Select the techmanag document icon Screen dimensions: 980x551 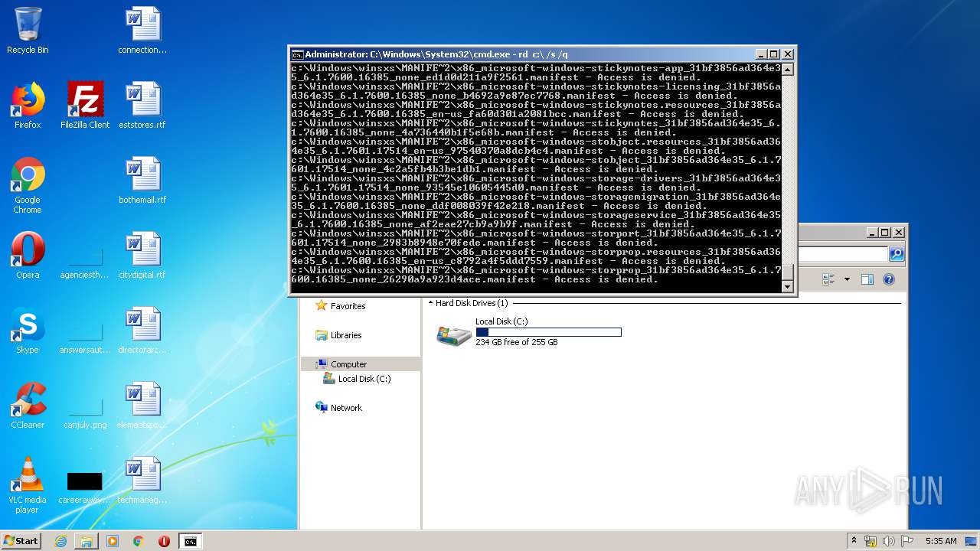coord(142,481)
